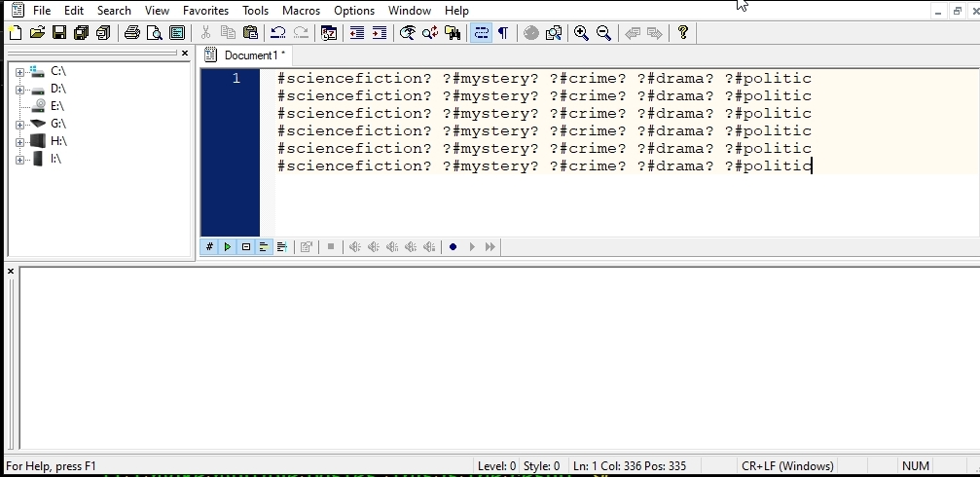Toggle word wrap in the toolbar
980x477 pixels.
482,32
